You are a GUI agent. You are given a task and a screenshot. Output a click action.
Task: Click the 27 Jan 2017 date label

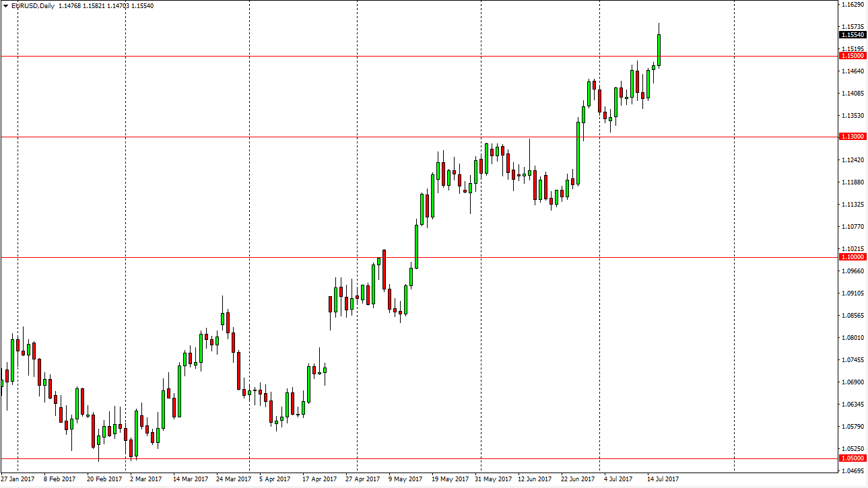[x=18, y=479]
